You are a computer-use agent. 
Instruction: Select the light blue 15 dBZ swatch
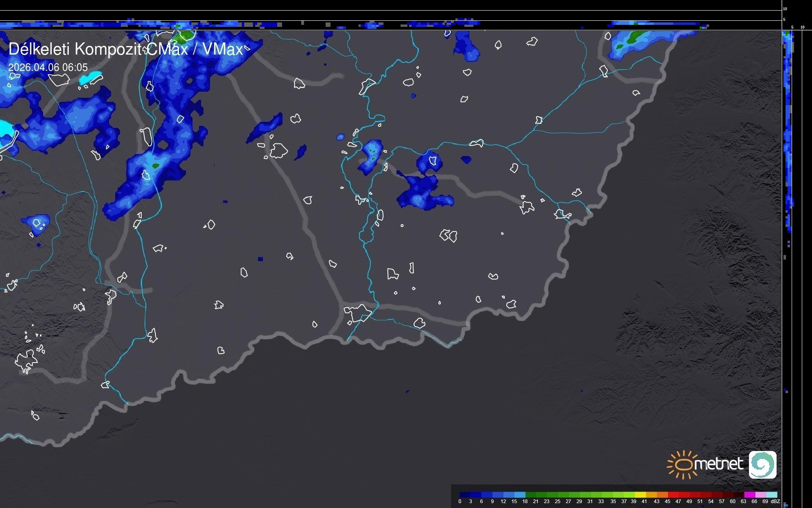click(520, 495)
